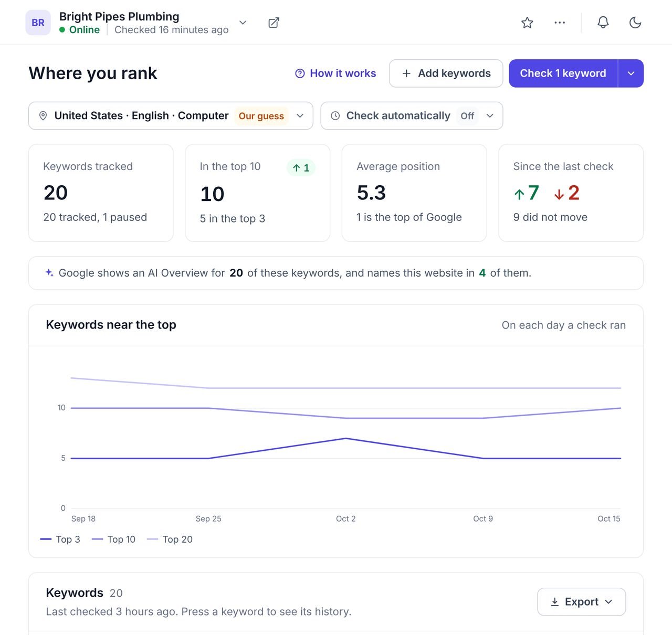Open the three-dot more options menu
Viewport: 672px width, 635px height.
tap(560, 23)
